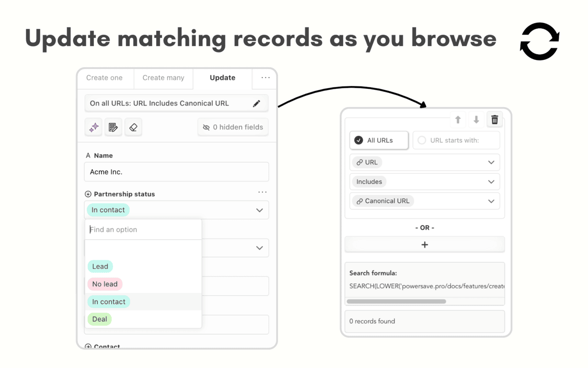Viewport: 588px width, 368px height.
Task: Select the URL starts with radio option
Action: coord(456,140)
